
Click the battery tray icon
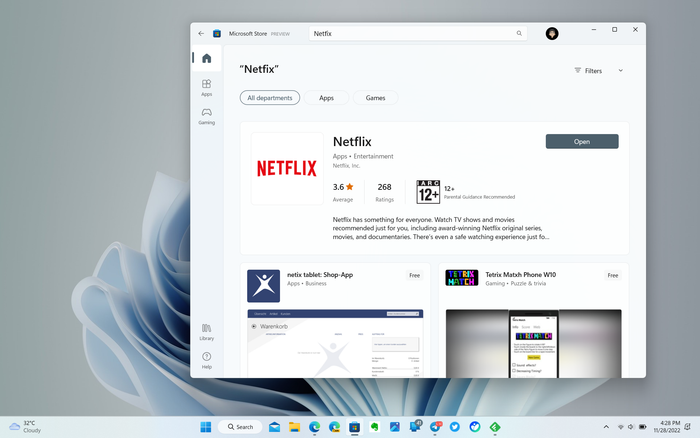pos(642,427)
